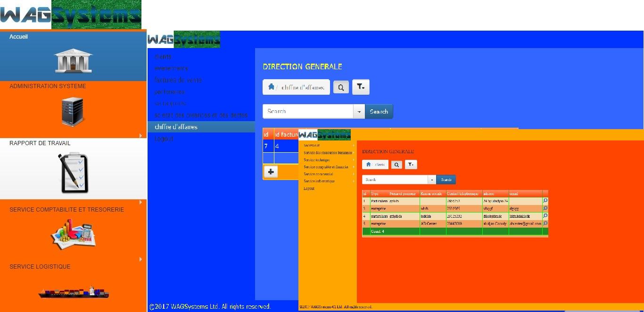View details of client row 3
This screenshot has height=312, width=644.
coord(545,208)
